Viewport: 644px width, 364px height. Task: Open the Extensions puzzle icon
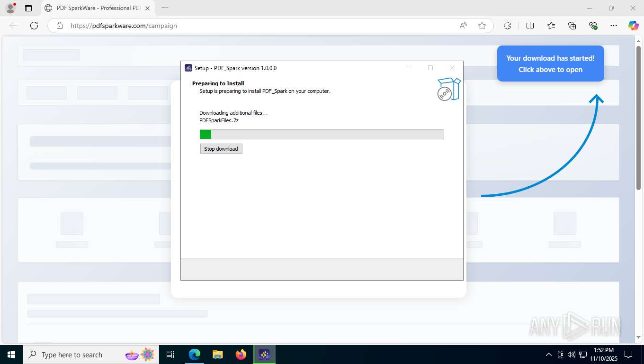pos(507,26)
